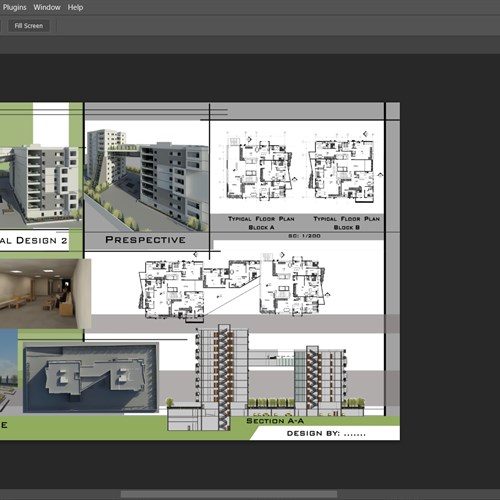
Task: Select the PRESPECTIVE title text
Action: [x=145, y=240]
